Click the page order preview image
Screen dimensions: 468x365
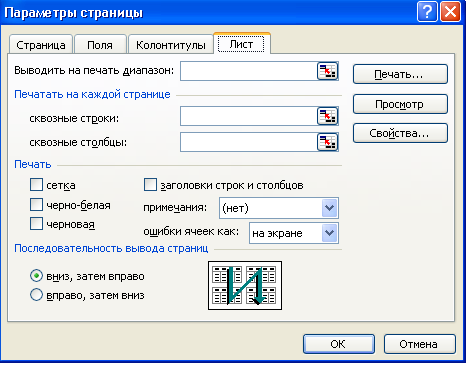pos(245,286)
